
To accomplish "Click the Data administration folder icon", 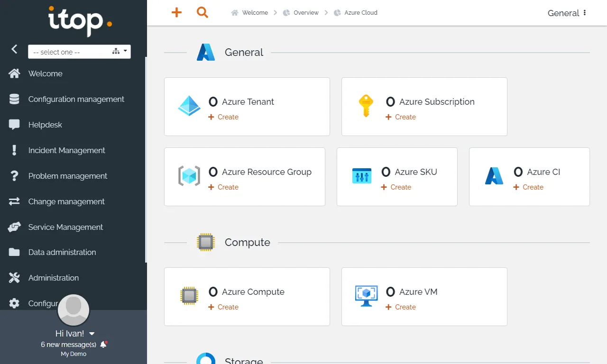I will click(14, 252).
